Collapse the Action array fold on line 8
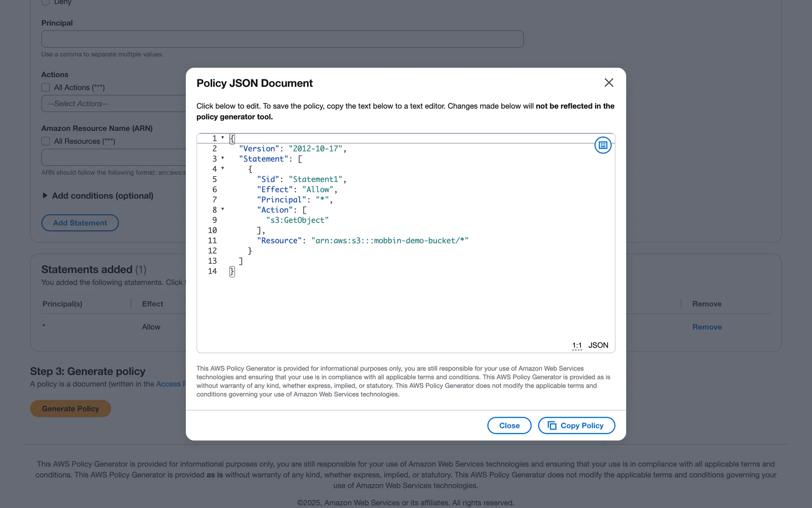 click(222, 209)
